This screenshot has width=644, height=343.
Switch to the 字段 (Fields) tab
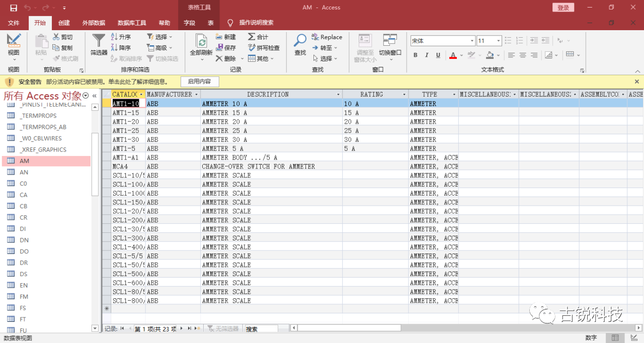189,23
